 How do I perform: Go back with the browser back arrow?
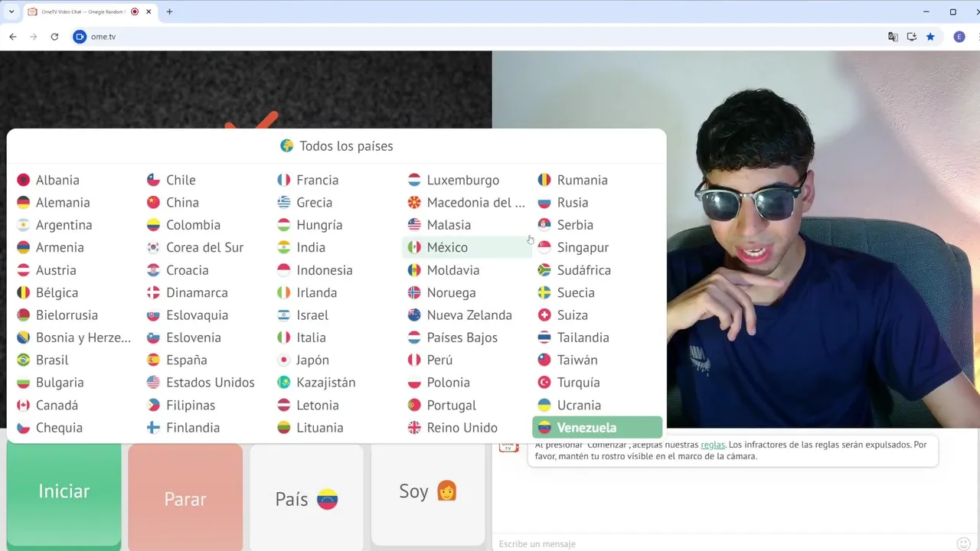[13, 37]
